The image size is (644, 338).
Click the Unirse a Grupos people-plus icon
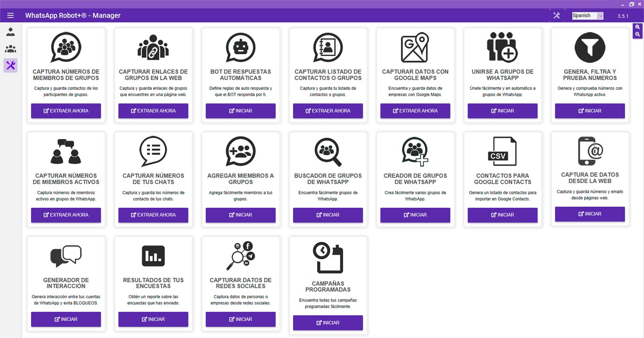(x=503, y=48)
